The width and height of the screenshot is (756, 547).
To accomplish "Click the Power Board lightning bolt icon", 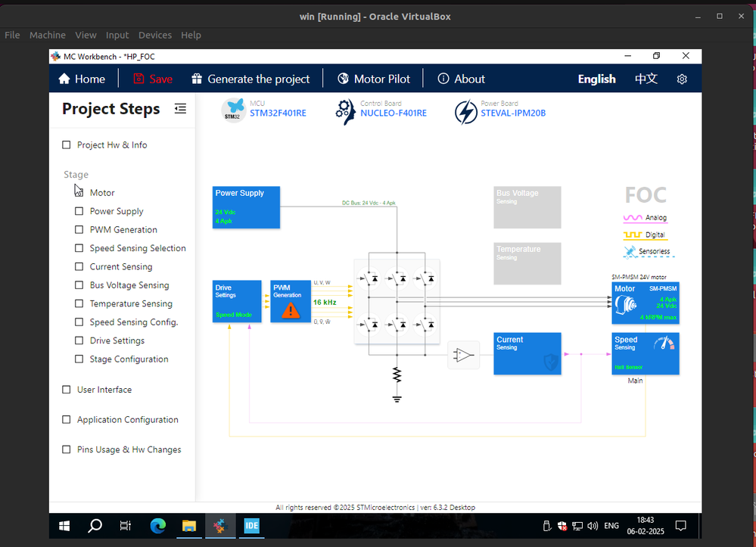I will (465, 112).
